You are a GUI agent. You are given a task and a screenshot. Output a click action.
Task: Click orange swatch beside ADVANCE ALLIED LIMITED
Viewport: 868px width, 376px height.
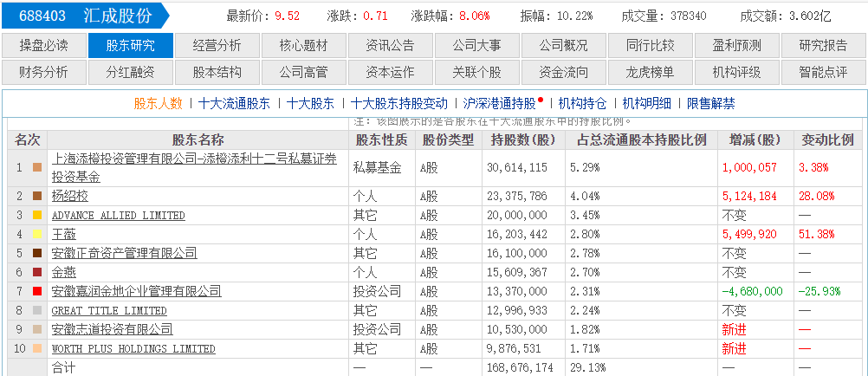37,215
